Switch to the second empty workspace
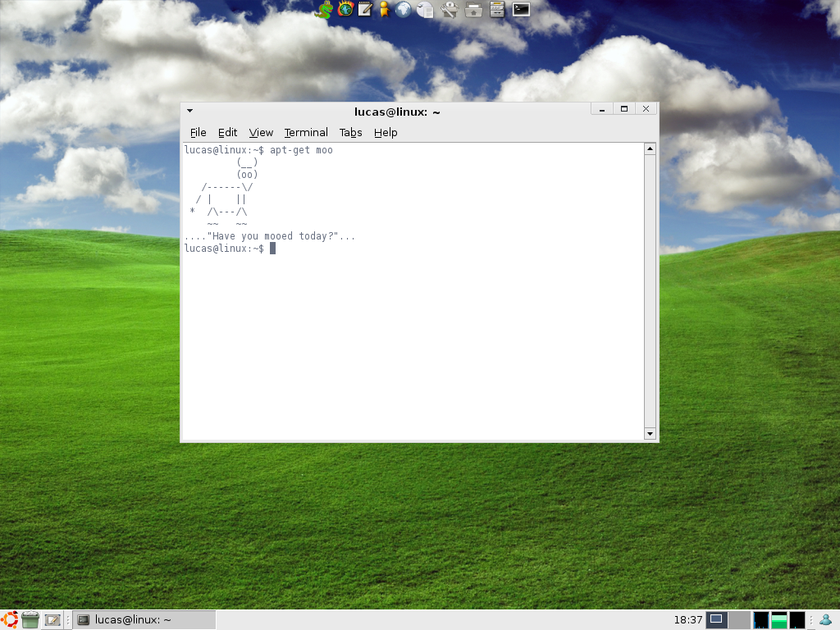 (x=740, y=620)
